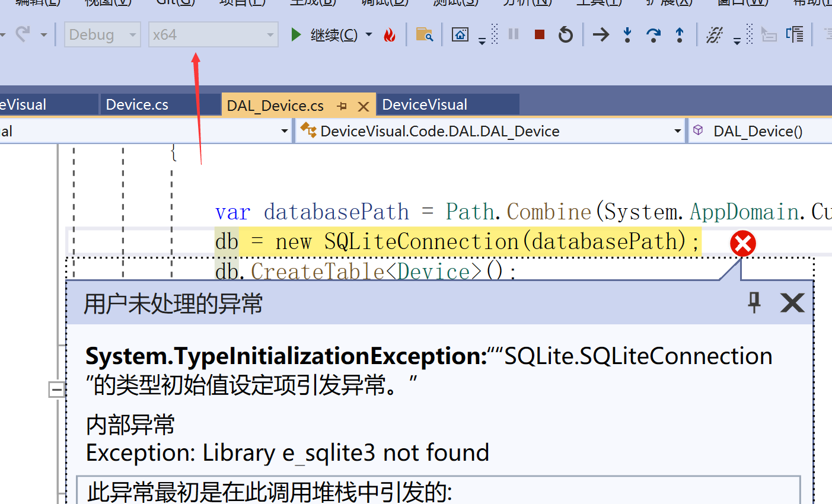
Task: Step Into with the downward arrow icon
Action: coord(627,35)
